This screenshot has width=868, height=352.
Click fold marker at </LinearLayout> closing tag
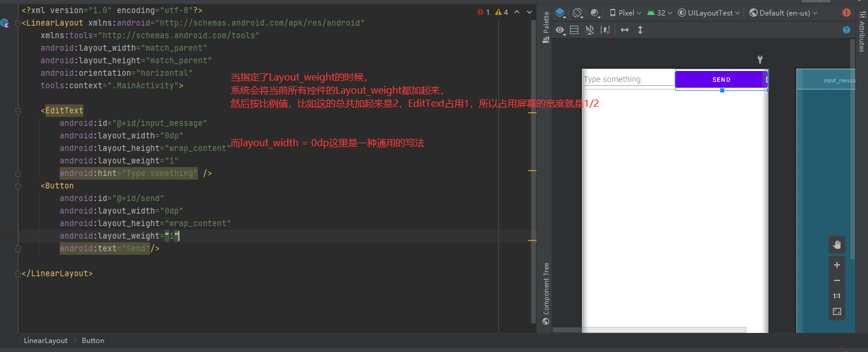[18, 274]
